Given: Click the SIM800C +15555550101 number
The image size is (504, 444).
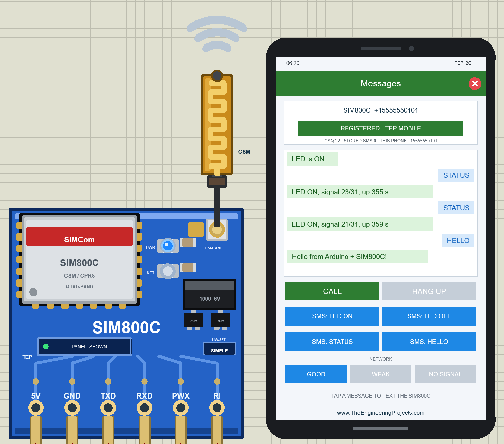Looking at the screenshot, I should [x=381, y=110].
